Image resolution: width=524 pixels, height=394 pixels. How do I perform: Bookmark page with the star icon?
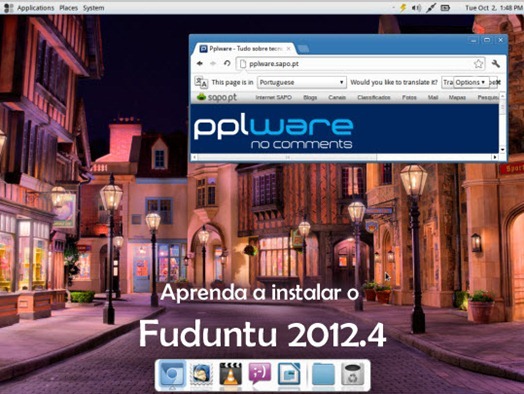click(x=479, y=63)
